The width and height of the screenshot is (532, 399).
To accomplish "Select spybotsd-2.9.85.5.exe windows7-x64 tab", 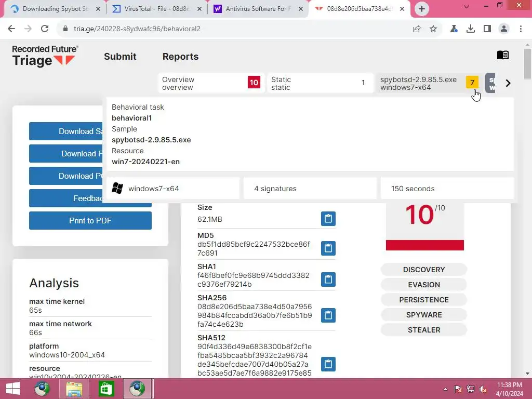I will [429, 83].
